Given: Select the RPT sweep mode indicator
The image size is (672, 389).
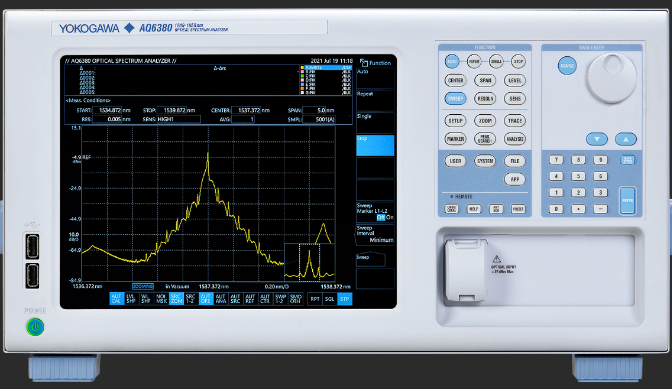Looking at the screenshot, I should tap(315, 299).
